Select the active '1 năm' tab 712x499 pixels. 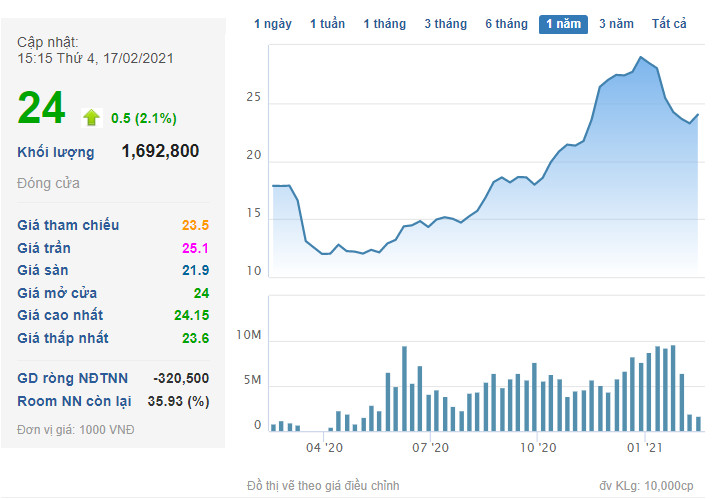[x=563, y=24]
